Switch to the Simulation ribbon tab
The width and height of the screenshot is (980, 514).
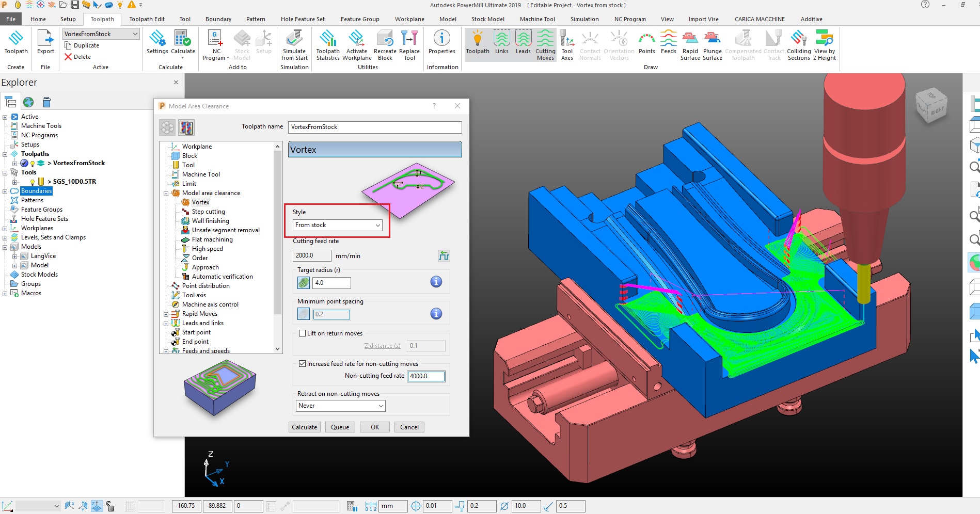click(x=584, y=19)
